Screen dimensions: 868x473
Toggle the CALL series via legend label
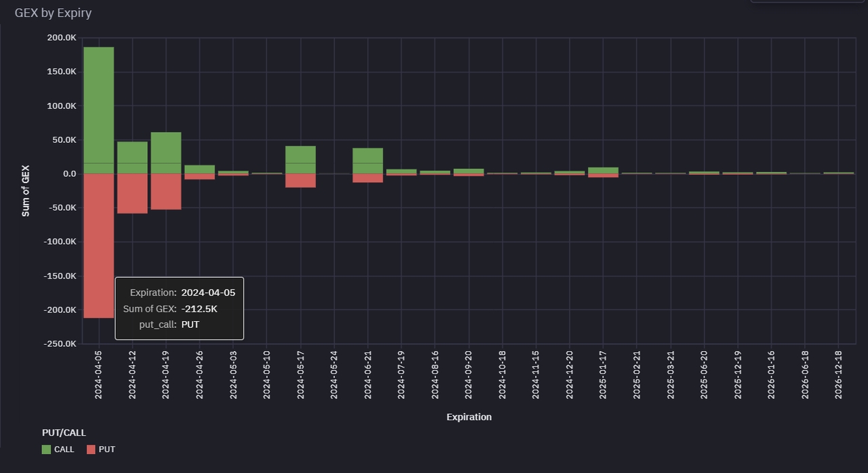click(x=64, y=449)
